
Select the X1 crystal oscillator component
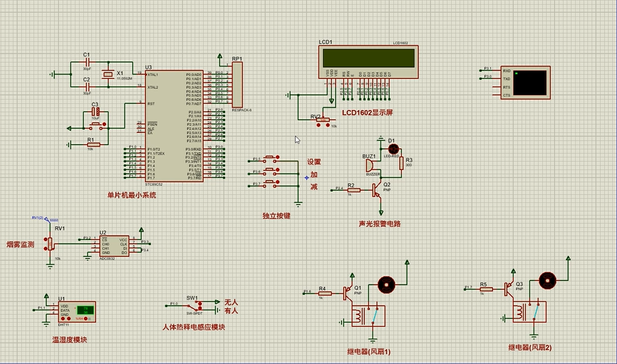pos(108,75)
